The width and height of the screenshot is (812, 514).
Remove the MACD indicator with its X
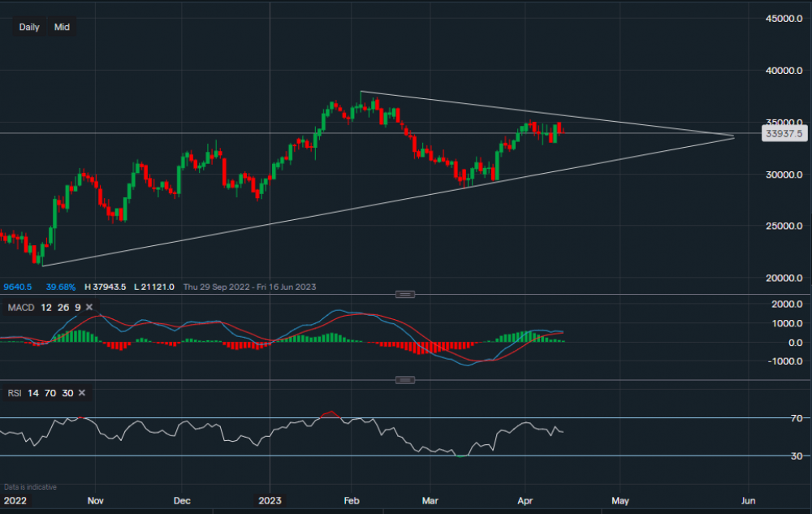(x=89, y=307)
